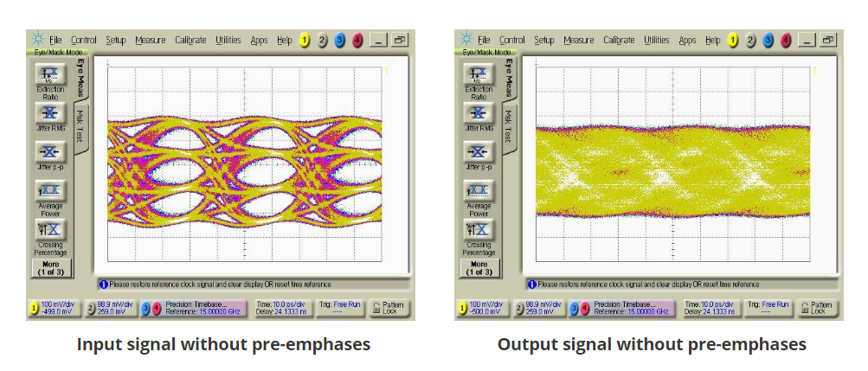Toggle yellow channel 1 button in left menu bar
This screenshot has height=371, width=868.
[305, 40]
